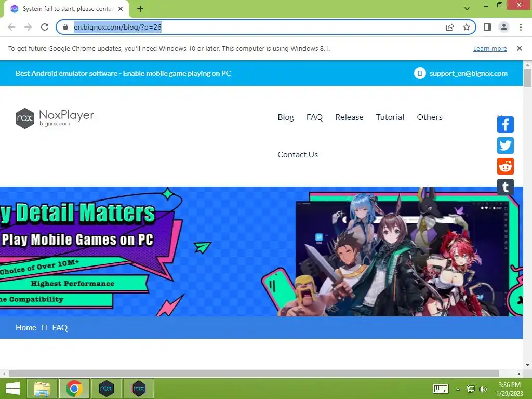Click the 'Every Detail Matters' banner image

coord(261,251)
